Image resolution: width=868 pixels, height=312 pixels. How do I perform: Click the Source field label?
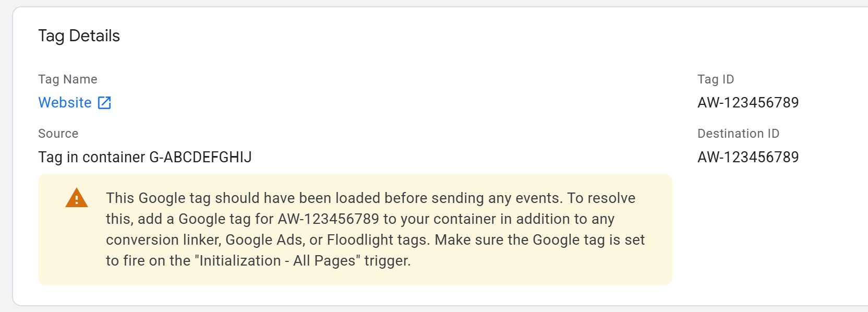[x=58, y=134]
